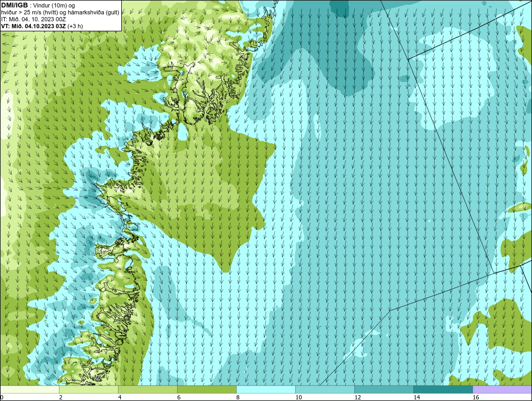Click the 10–12 m/s light teal legend swatch
The height and width of the screenshot is (401, 532).
click(325, 389)
